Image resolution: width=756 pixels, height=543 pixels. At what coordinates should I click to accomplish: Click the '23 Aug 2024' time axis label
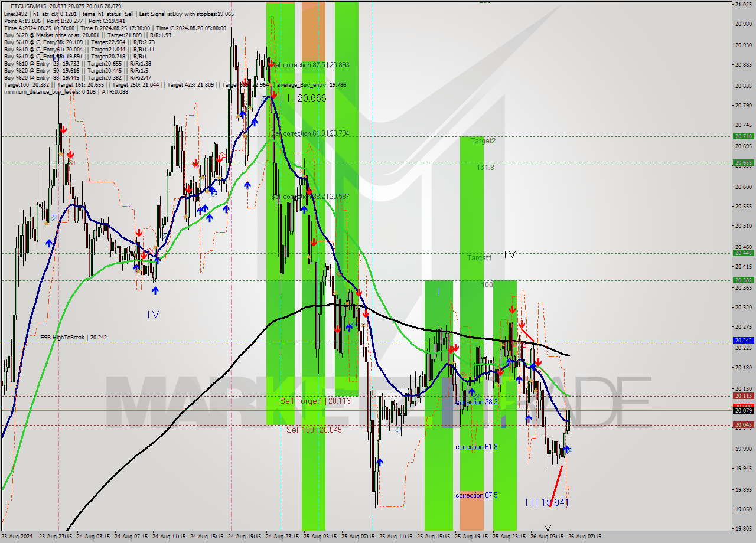coord(18,537)
